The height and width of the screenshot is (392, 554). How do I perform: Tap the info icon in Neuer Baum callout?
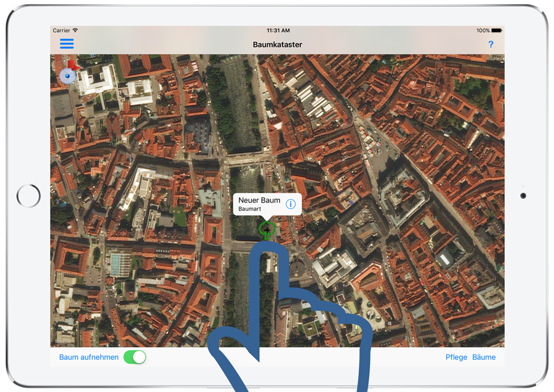(x=291, y=204)
